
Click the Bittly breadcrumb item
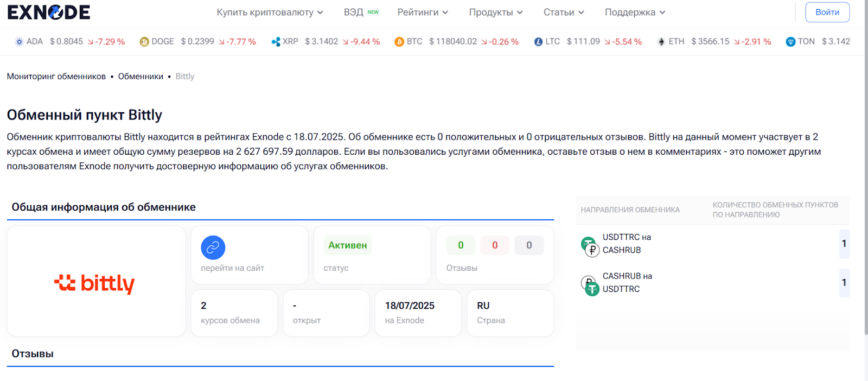pyautogui.click(x=184, y=77)
